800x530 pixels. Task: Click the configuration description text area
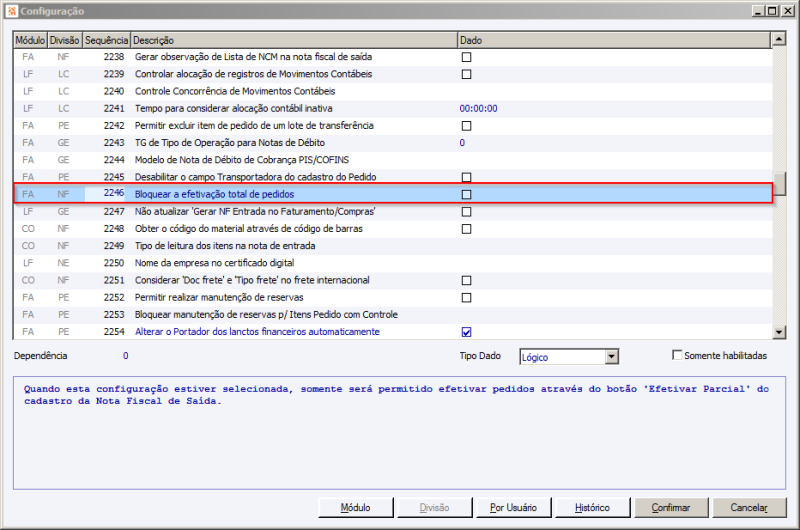point(399,433)
